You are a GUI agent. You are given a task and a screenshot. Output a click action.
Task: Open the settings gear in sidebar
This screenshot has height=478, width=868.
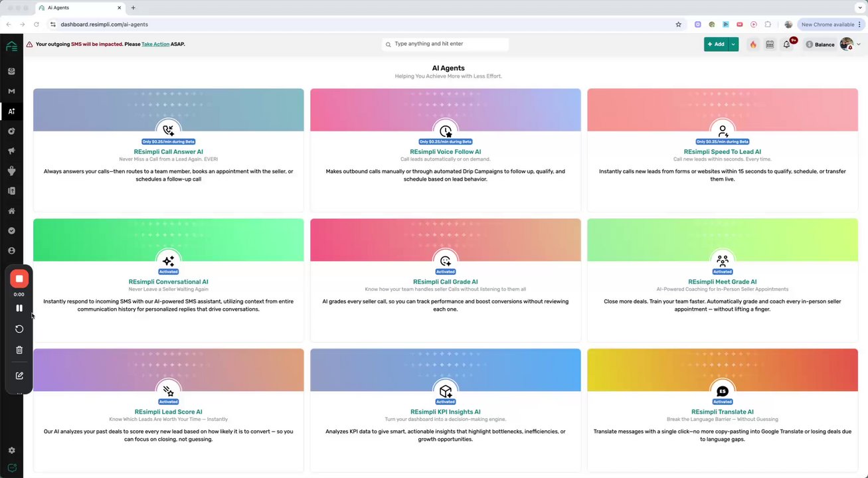(11, 450)
